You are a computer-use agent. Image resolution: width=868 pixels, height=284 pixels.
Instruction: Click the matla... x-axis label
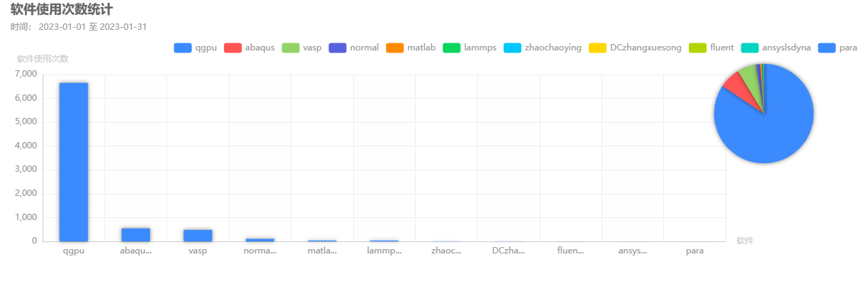coord(322,251)
